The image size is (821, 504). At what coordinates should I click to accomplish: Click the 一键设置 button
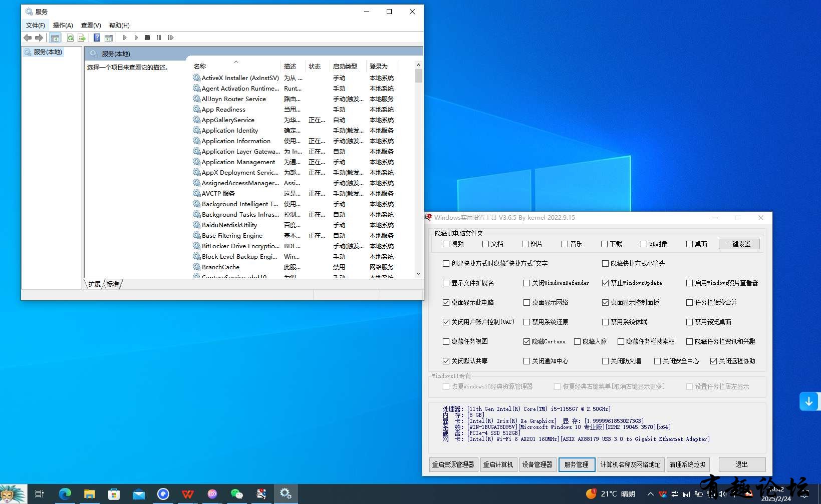click(x=739, y=244)
